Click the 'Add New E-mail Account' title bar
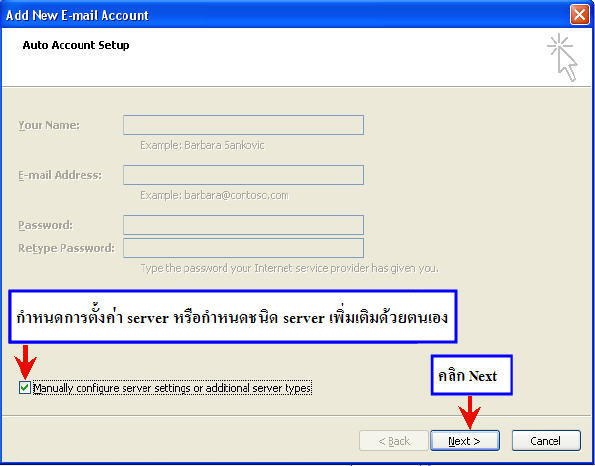This screenshot has width=595, height=466. [285, 15]
